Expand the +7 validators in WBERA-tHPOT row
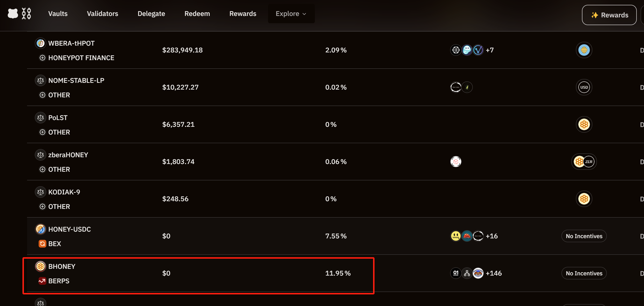Screen dimensions: 644x306 489,50
